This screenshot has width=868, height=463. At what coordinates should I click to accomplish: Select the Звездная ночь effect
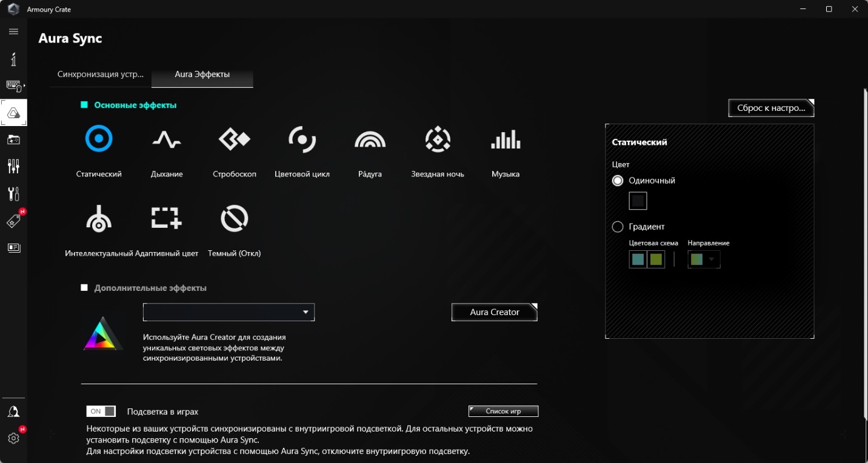[x=438, y=139]
